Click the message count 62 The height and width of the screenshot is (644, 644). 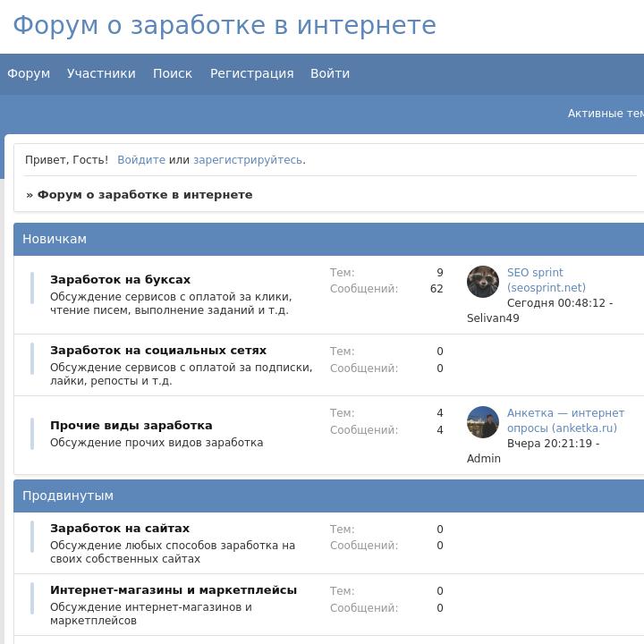pos(436,289)
